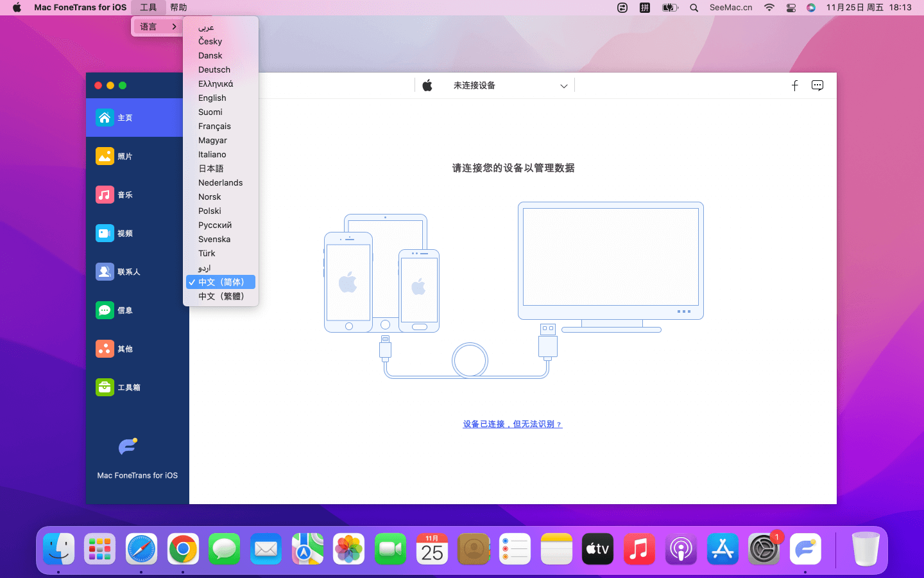This screenshot has height=578, width=924.
Task: Open the 照片 photos sidebar icon
Action: (105, 156)
